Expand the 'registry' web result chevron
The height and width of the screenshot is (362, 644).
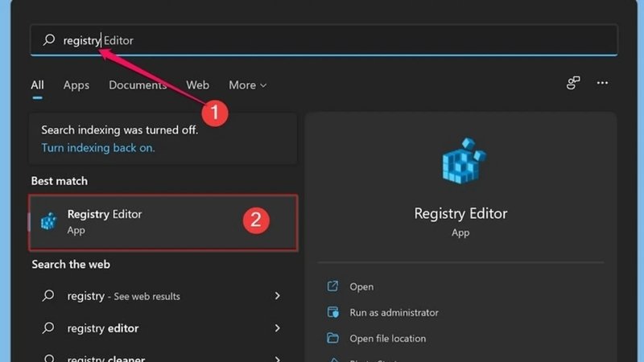278,295
